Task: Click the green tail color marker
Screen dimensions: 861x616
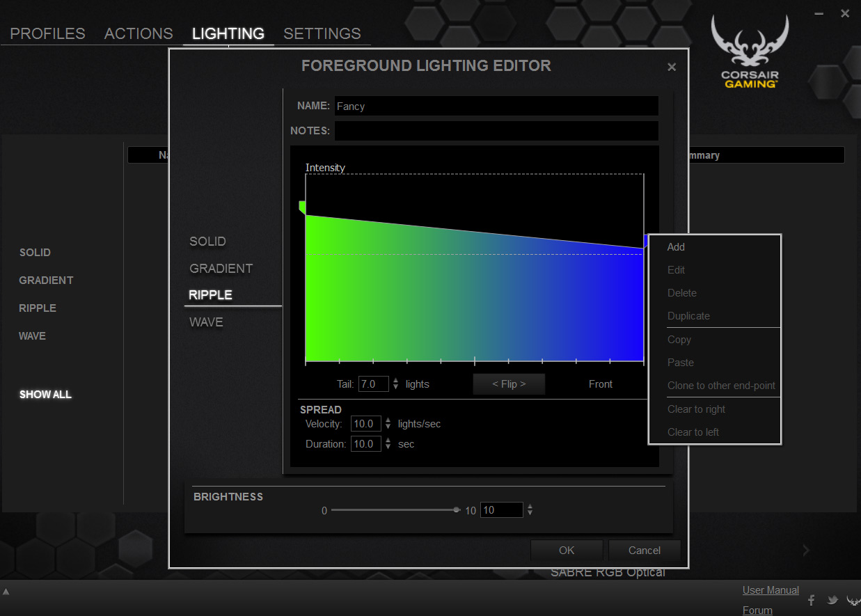Action: 302,207
